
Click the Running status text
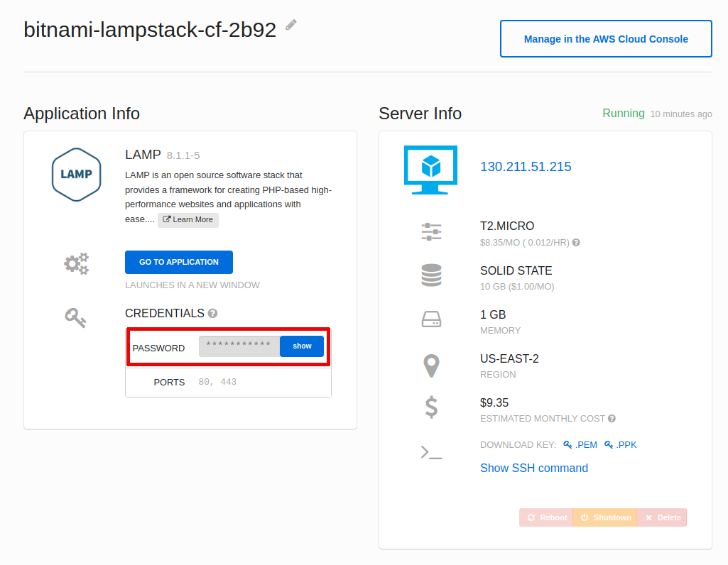[624, 113]
